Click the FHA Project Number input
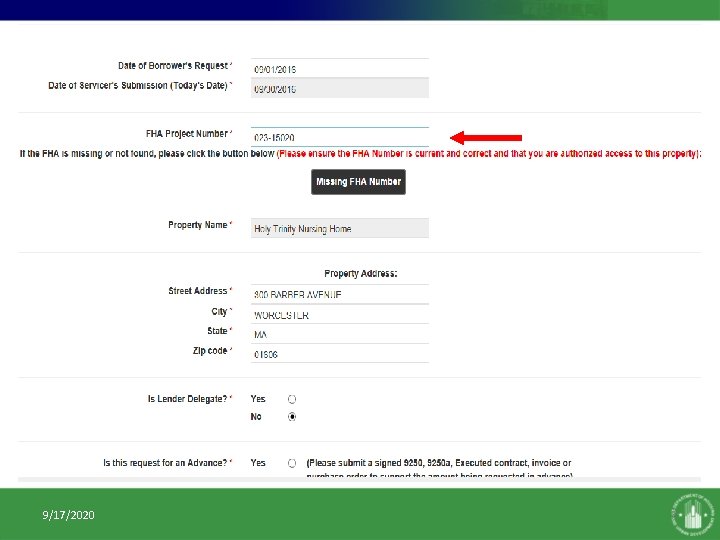720x540 pixels. pyautogui.click(x=340, y=137)
